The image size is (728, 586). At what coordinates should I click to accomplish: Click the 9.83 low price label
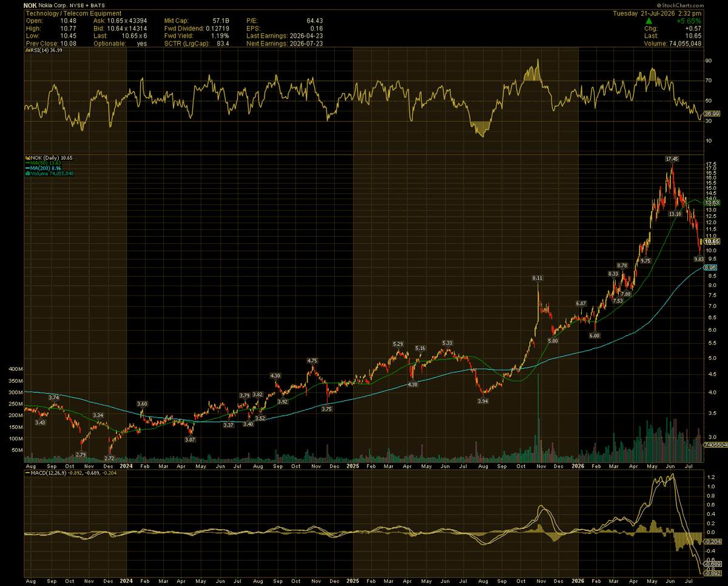pos(699,259)
